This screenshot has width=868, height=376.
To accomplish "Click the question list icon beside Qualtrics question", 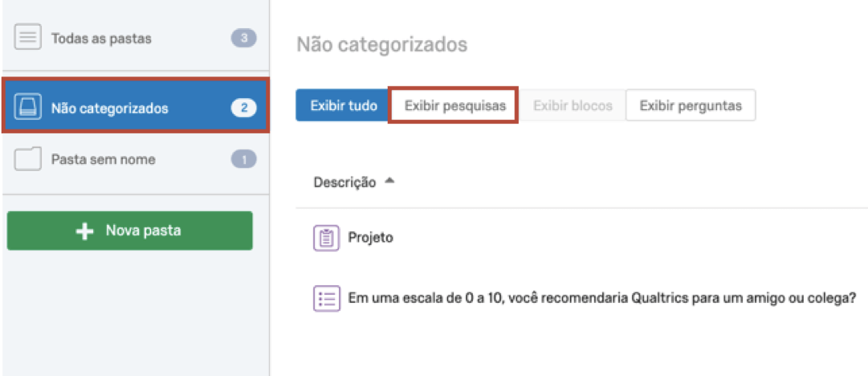I will coord(325,299).
